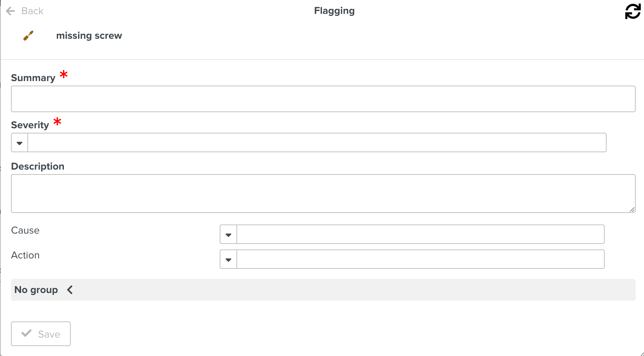Focus the Summary input field
The image size is (644, 356).
tap(323, 99)
